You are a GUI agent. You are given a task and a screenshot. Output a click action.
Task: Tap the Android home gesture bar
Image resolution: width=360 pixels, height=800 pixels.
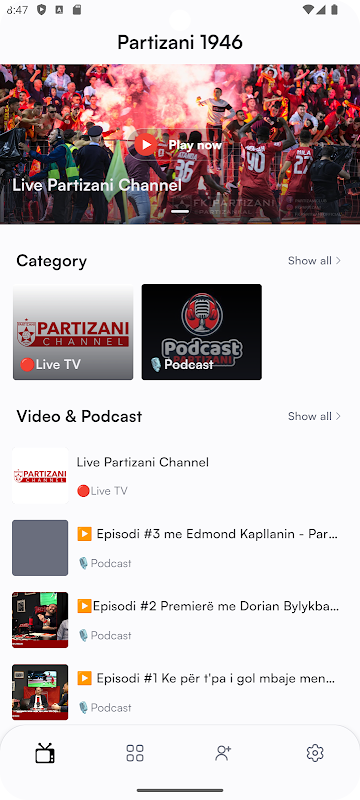[180, 790]
